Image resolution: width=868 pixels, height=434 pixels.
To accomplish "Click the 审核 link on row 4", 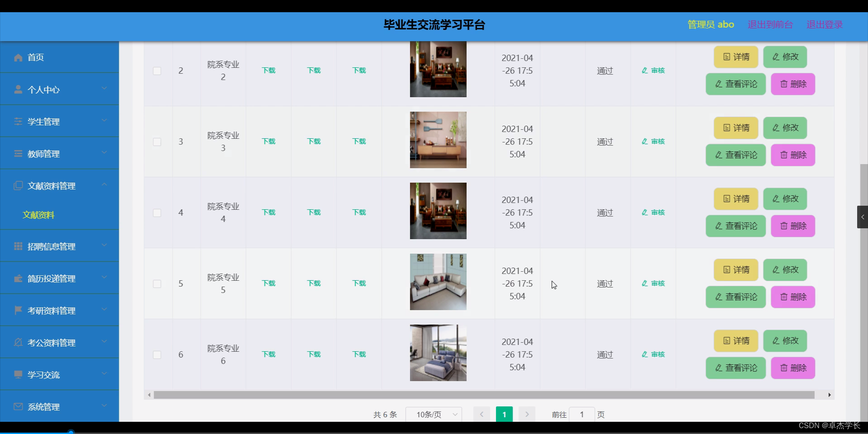I will pos(653,212).
